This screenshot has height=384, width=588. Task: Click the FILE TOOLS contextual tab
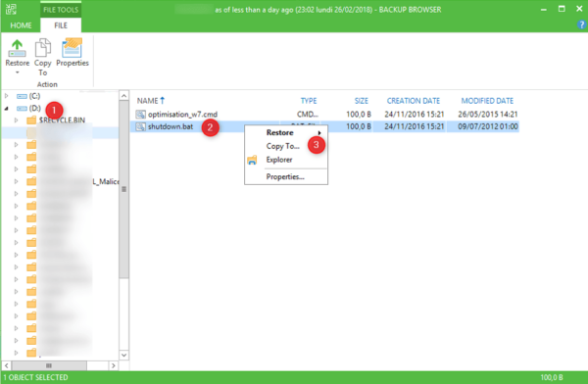click(61, 10)
